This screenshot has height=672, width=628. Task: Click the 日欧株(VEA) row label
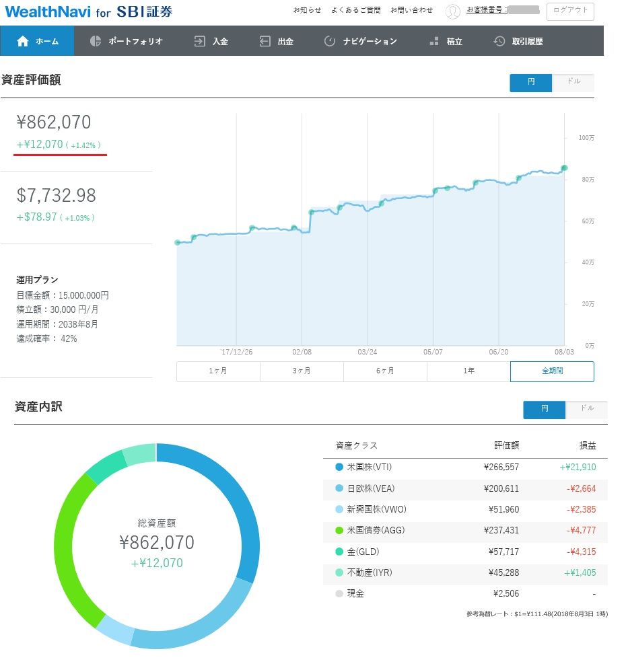point(371,488)
